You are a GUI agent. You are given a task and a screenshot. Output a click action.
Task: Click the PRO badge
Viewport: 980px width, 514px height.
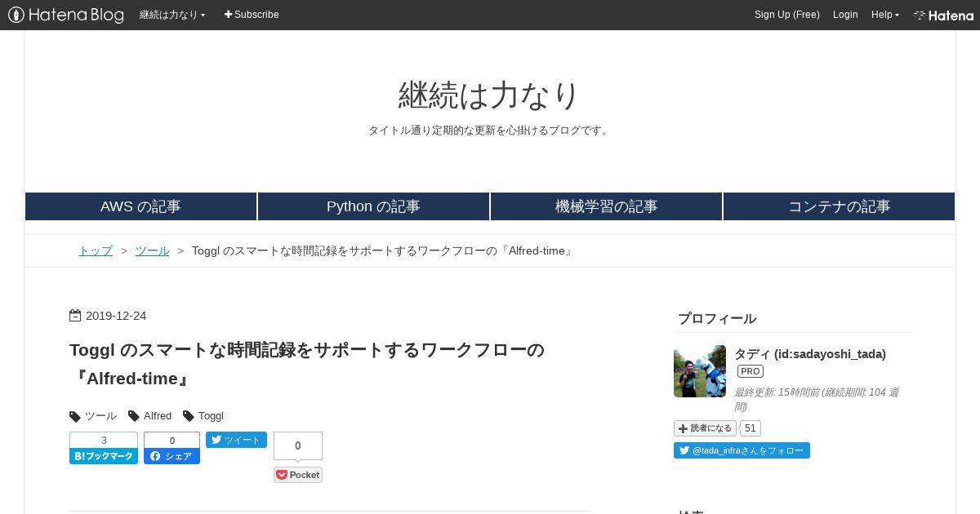(751, 371)
